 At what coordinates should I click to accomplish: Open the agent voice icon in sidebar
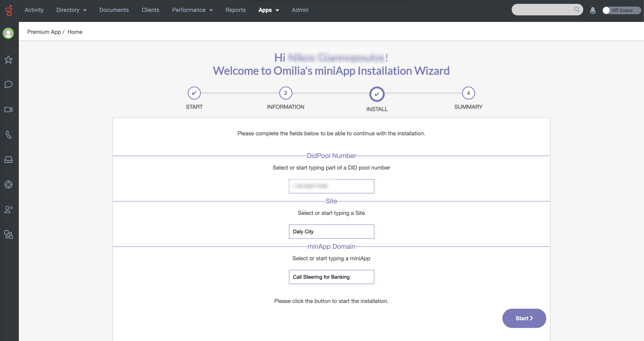[x=8, y=209]
